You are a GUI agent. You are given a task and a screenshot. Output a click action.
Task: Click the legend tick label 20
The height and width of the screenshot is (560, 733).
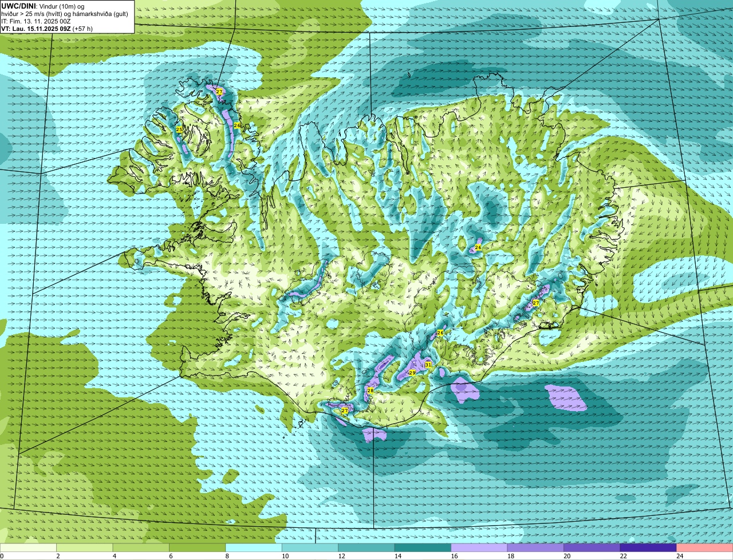point(566,556)
